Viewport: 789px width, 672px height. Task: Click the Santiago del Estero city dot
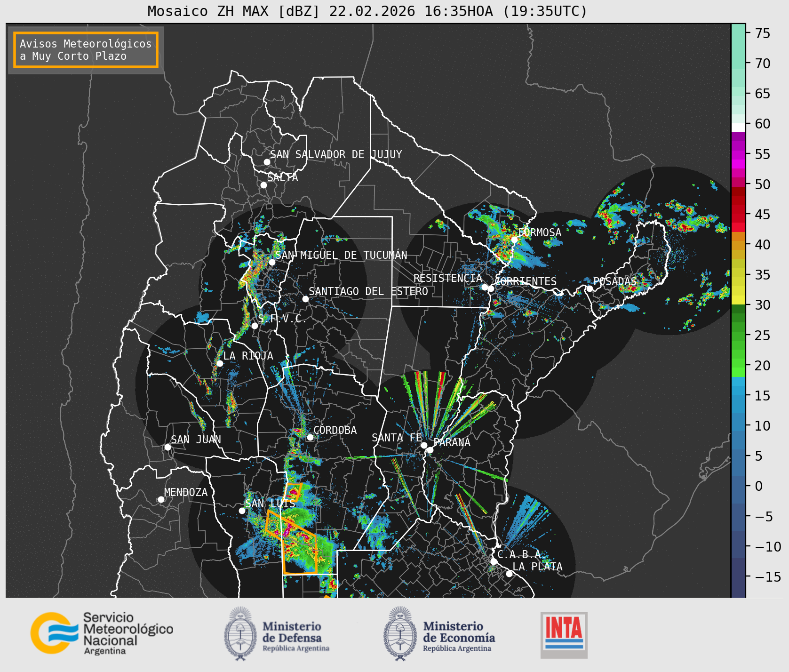(x=305, y=299)
